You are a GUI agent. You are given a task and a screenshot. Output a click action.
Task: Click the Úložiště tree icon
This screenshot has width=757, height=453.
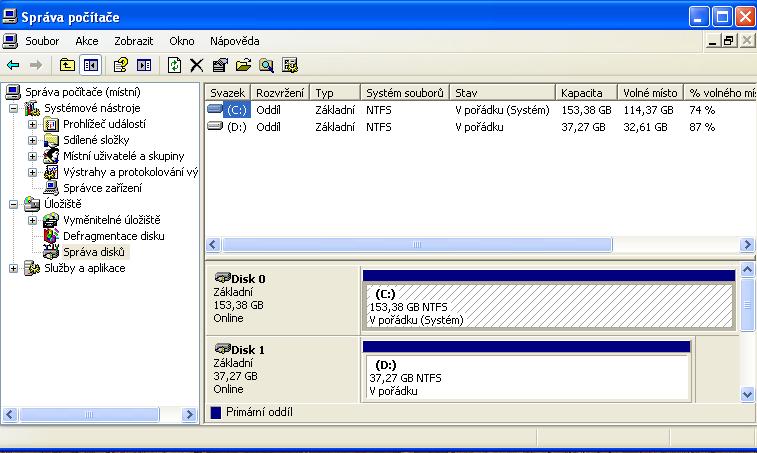point(32,204)
